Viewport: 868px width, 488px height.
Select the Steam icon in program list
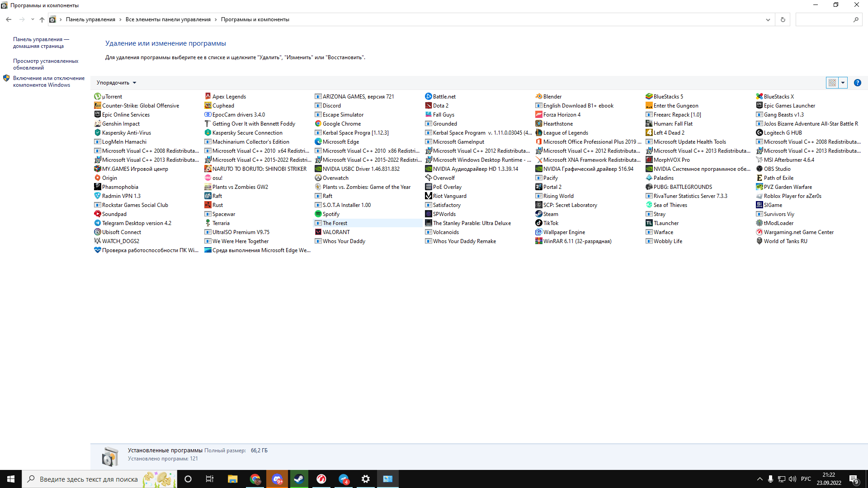pyautogui.click(x=538, y=214)
